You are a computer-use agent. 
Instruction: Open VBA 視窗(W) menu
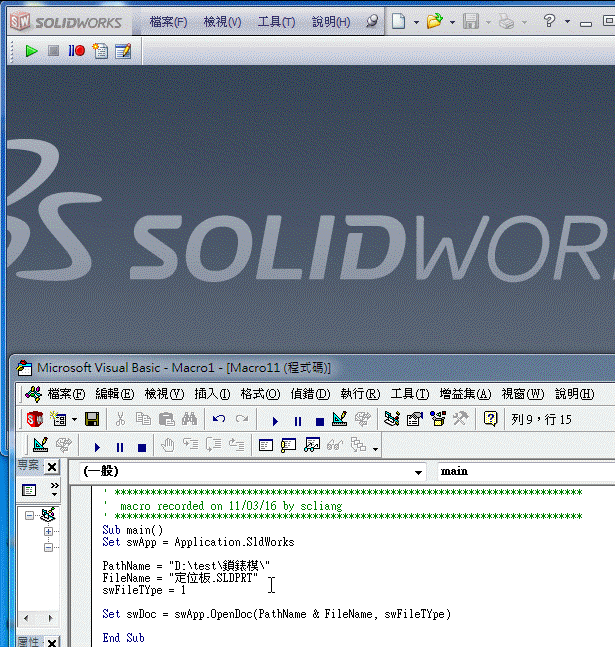click(x=523, y=394)
